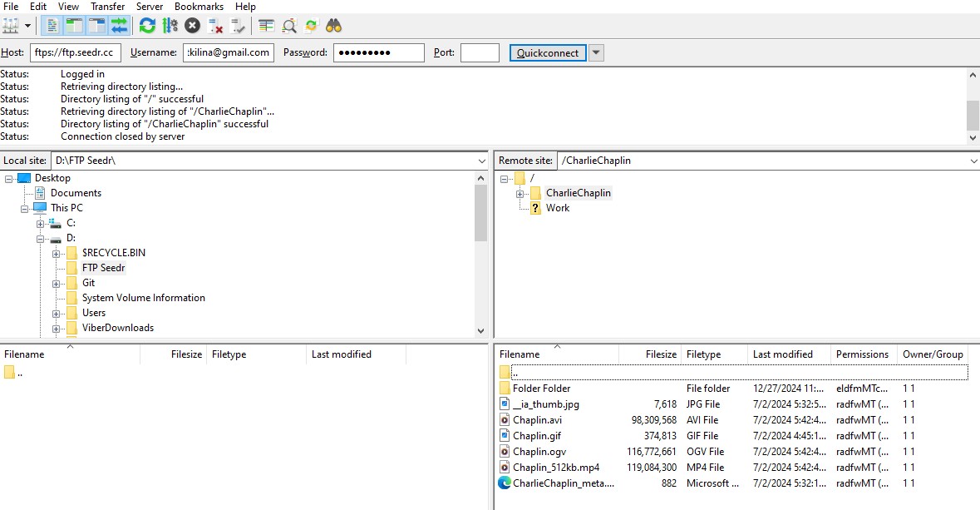Sort remote files by Permissions column
This screenshot has width=980, height=510.
coord(864,354)
